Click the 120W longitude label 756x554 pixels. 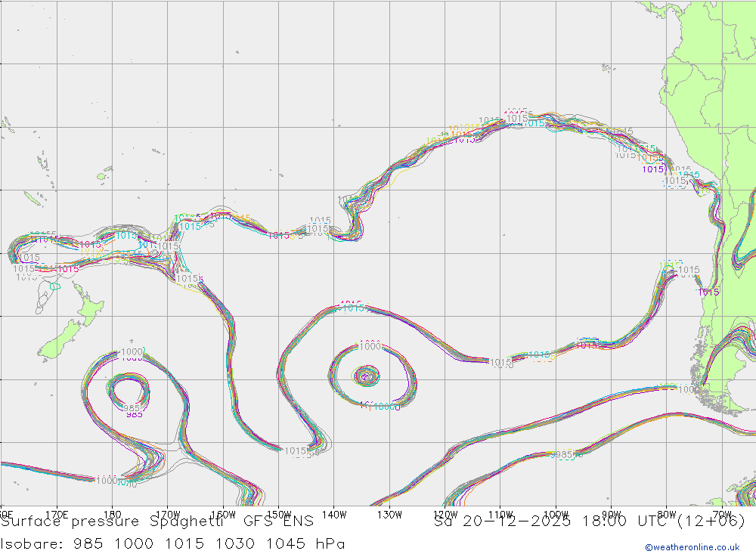coord(445,515)
